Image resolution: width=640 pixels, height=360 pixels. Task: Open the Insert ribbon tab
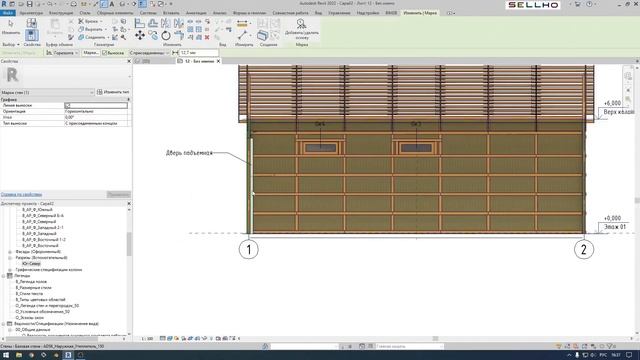click(x=171, y=13)
